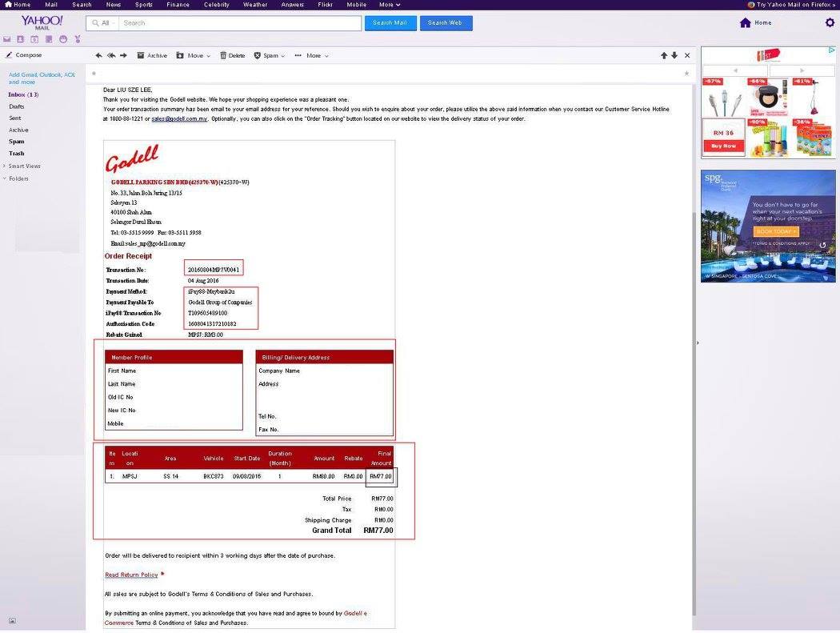
Task: Open the Calendar icon under Yahoo logo
Action: point(35,40)
